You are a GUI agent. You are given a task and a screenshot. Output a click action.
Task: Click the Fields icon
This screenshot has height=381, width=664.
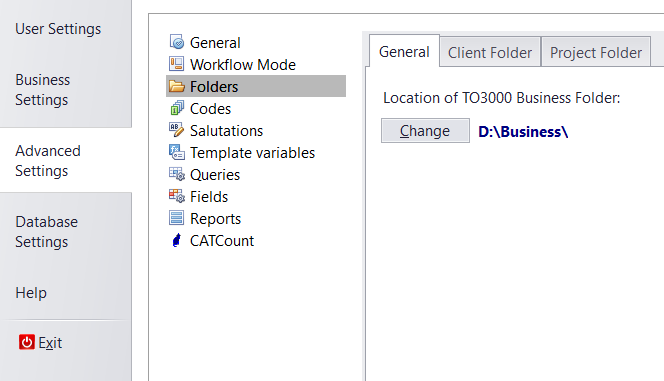click(177, 196)
